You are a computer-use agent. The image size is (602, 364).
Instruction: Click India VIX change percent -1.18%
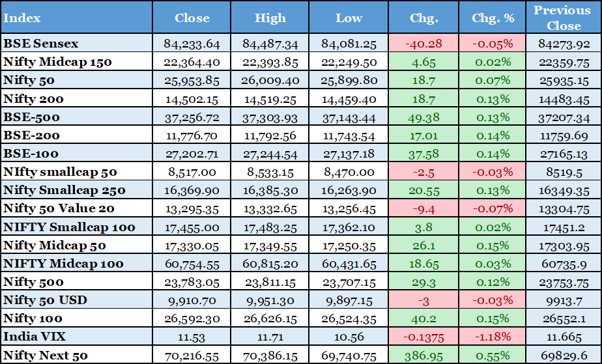tap(493, 337)
